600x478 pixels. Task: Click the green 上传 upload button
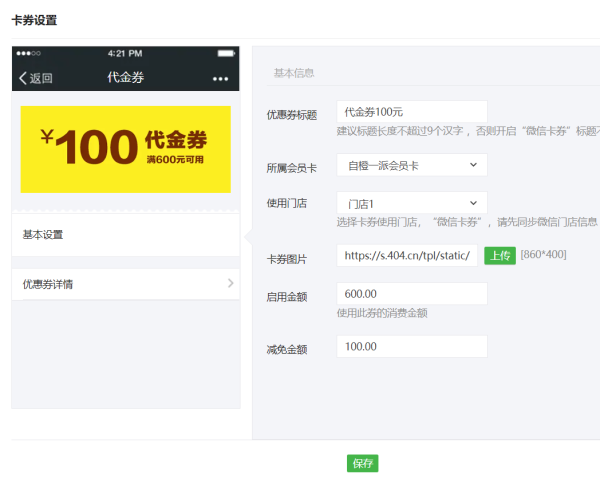(x=500, y=256)
